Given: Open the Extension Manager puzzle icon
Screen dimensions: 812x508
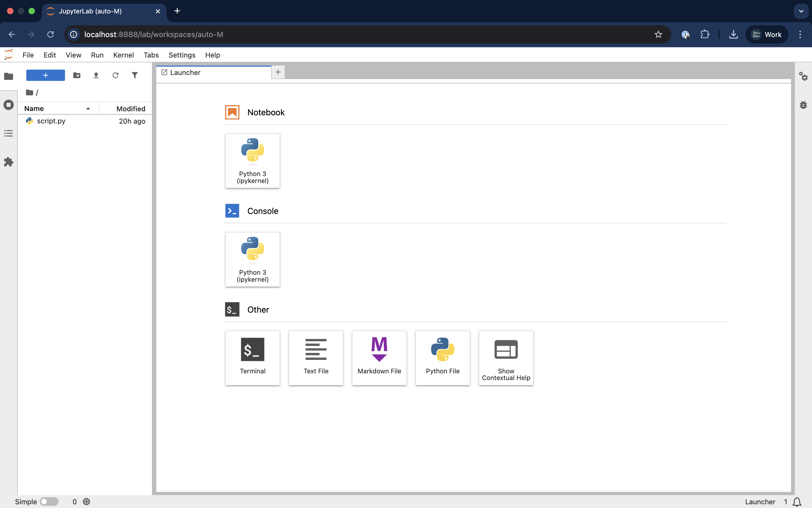Looking at the screenshot, I should [x=9, y=162].
